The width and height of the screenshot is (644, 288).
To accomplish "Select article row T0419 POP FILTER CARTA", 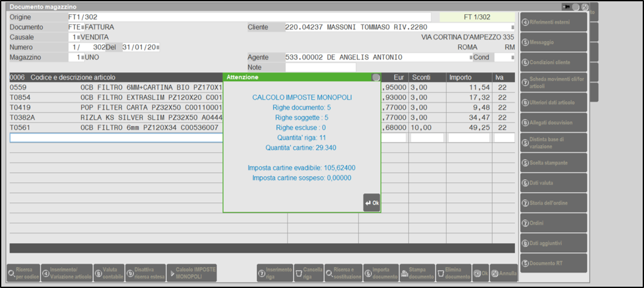I will (x=115, y=108).
